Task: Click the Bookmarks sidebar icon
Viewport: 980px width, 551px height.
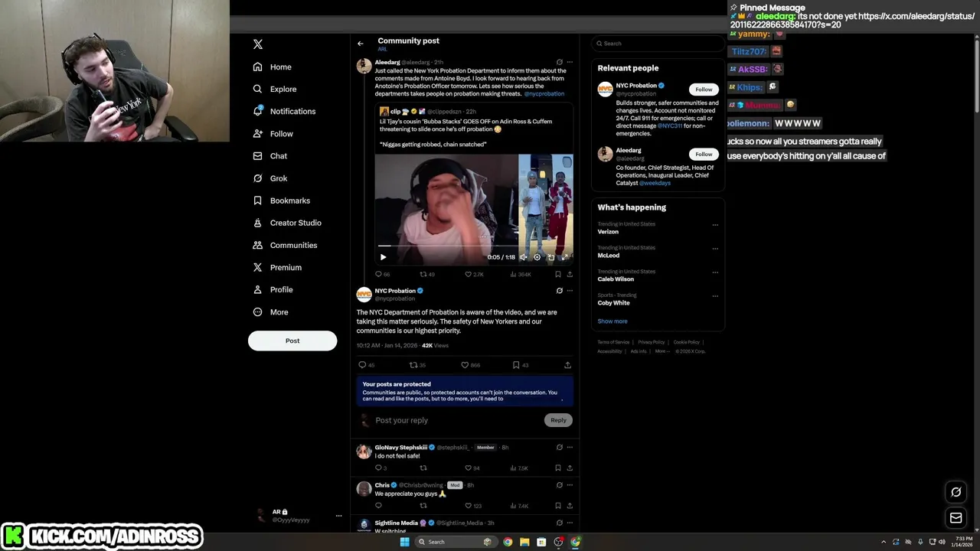Action: (258, 201)
